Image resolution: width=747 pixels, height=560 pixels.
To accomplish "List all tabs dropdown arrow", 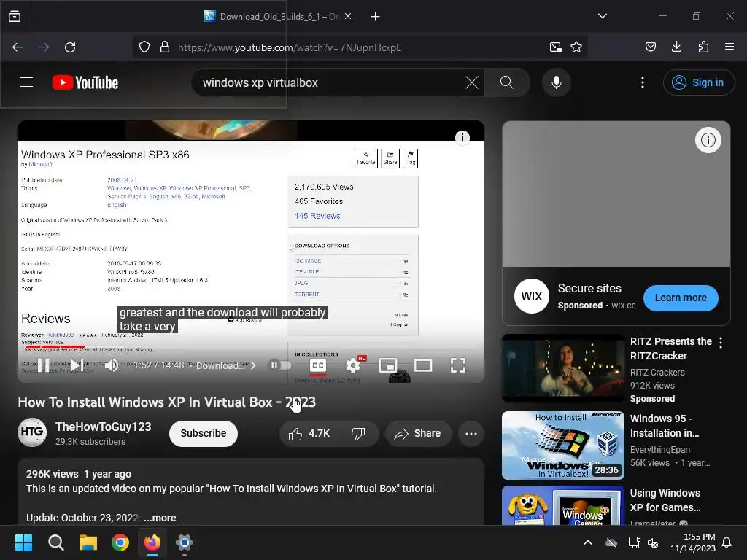I will (603, 16).
